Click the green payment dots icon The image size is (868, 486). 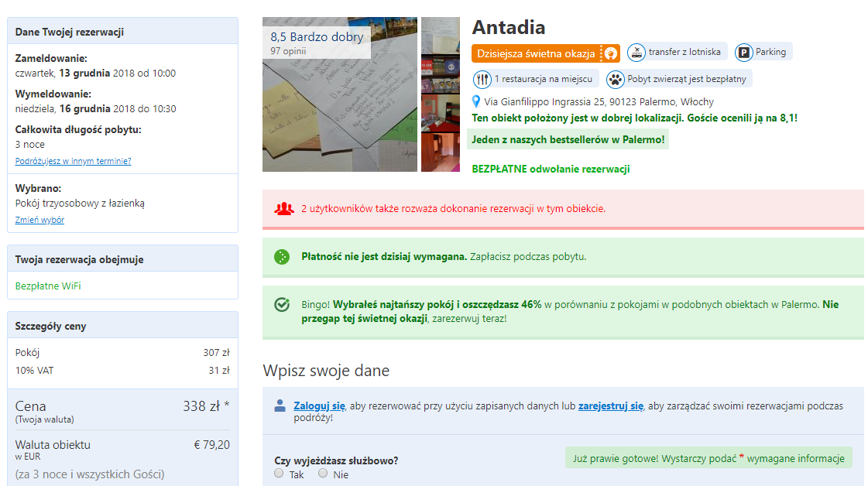tap(282, 257)
